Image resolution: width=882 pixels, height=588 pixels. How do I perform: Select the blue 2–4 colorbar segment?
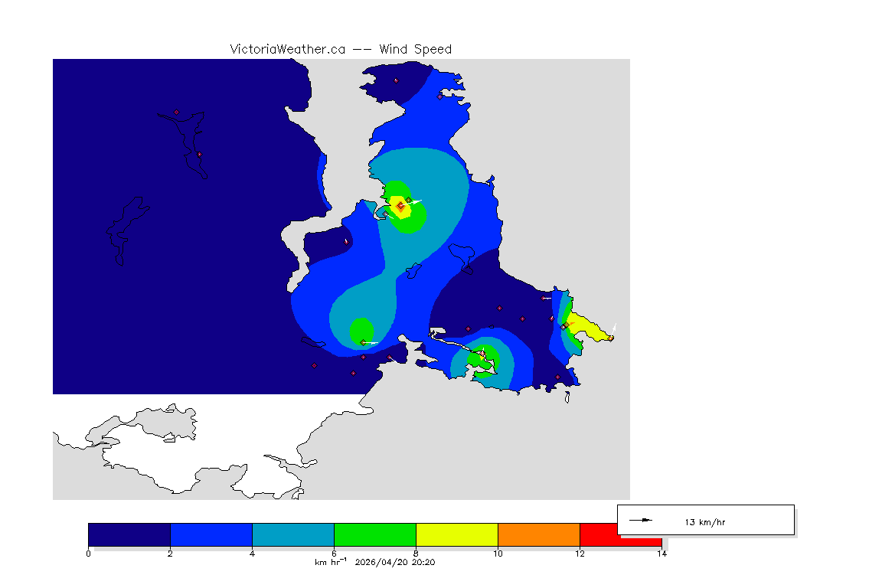(x=211, y=534)
